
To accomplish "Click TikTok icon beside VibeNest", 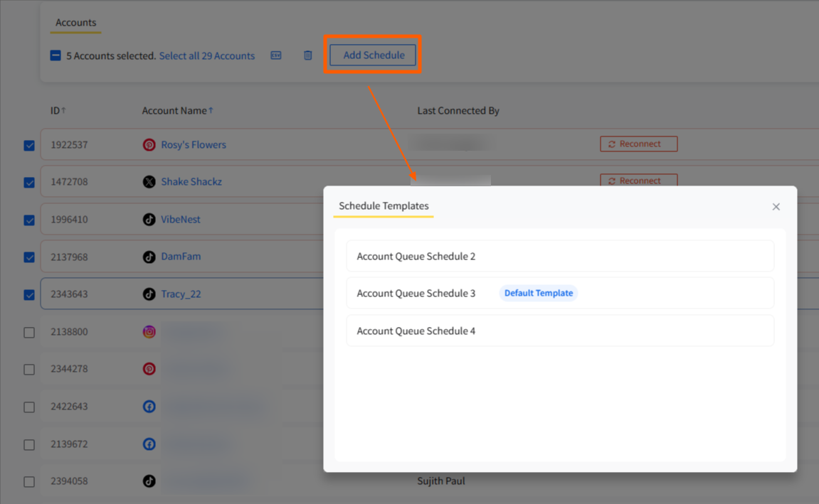I will (149, 219).
